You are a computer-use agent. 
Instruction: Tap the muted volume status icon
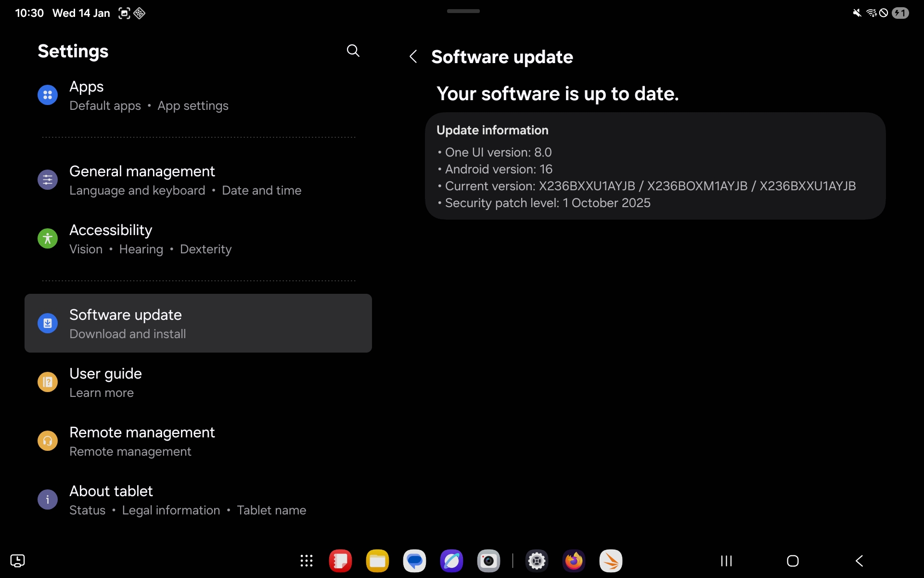tap(857, 13)
